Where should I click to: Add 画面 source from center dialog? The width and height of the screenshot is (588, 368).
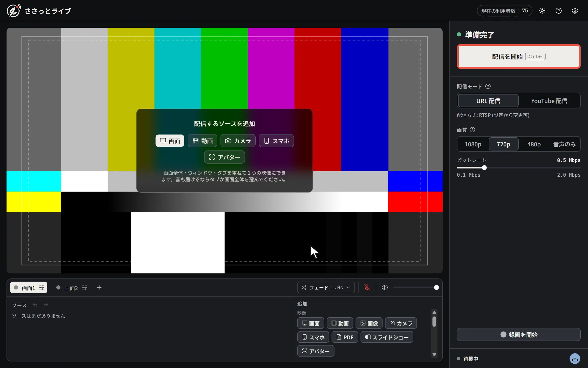click(x=170, y=141)
